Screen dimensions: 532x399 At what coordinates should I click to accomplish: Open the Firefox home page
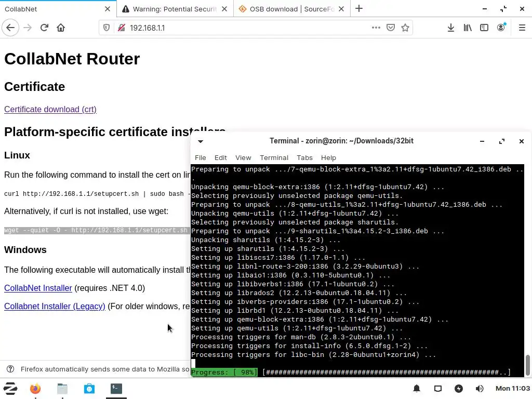coord(61,28)
